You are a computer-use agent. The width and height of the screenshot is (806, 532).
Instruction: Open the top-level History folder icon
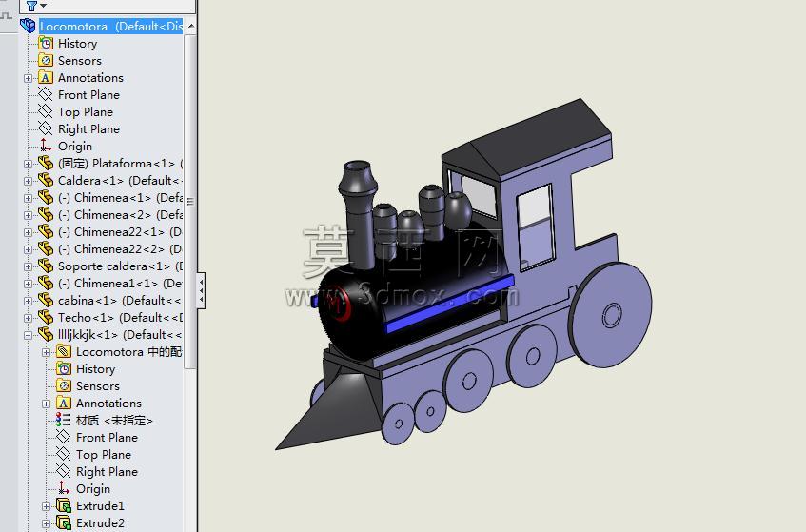coord(46,43)
